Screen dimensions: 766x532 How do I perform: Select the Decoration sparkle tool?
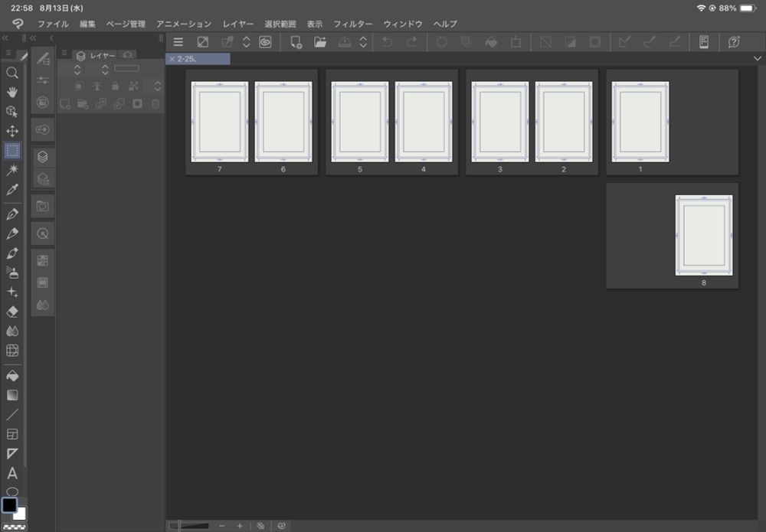tap(12, 292)
